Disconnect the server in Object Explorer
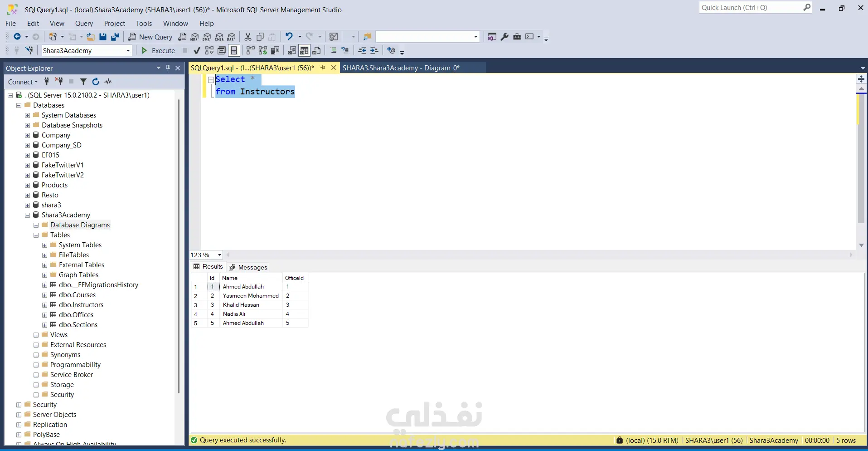The image size is (868, 451). point(59,82)
